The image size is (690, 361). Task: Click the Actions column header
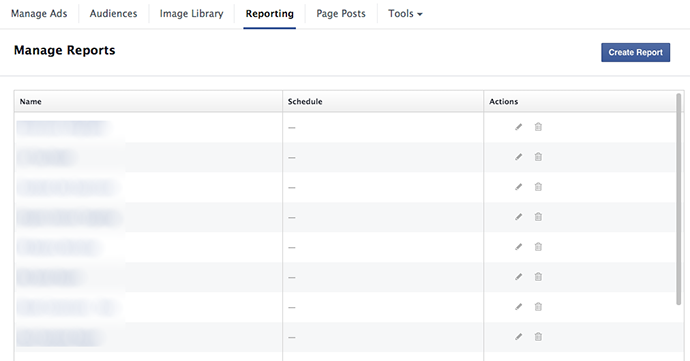click(x=580, y=101)
